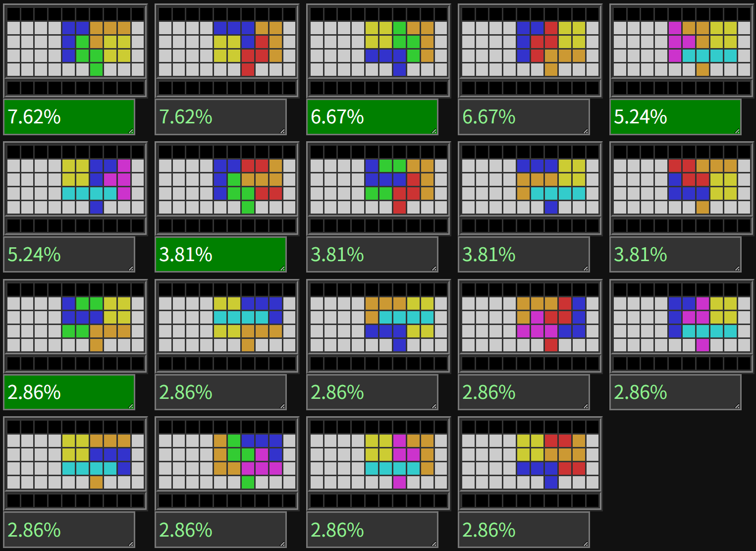Choose the board thumbnail above green 2.86%
756x551 pixels.
[75, 326]
